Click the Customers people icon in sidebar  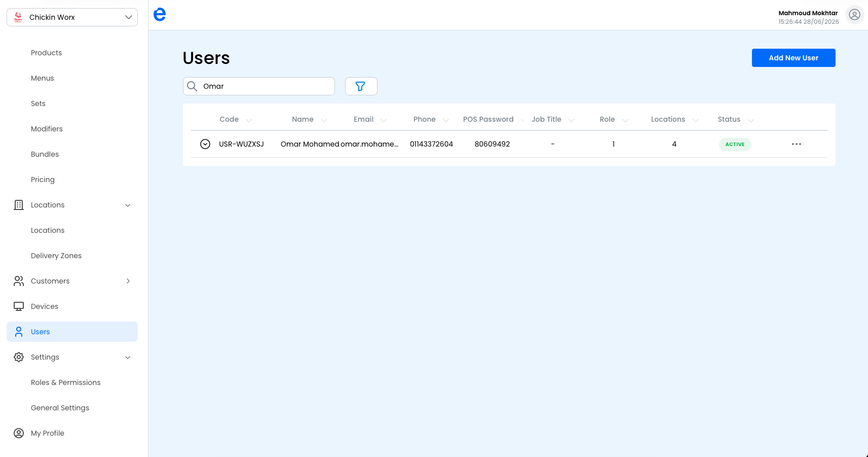coord(19,281)
